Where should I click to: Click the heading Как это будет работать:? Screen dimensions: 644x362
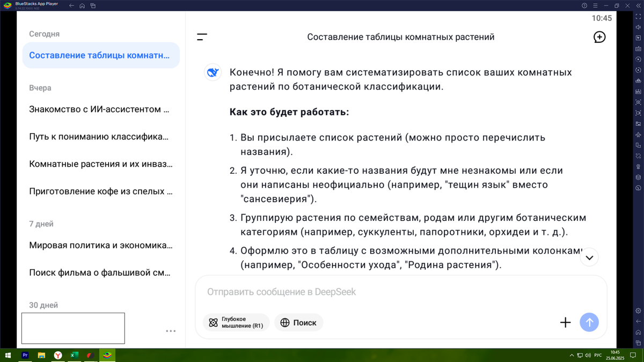pyautogui.click(x=289, y=113)
